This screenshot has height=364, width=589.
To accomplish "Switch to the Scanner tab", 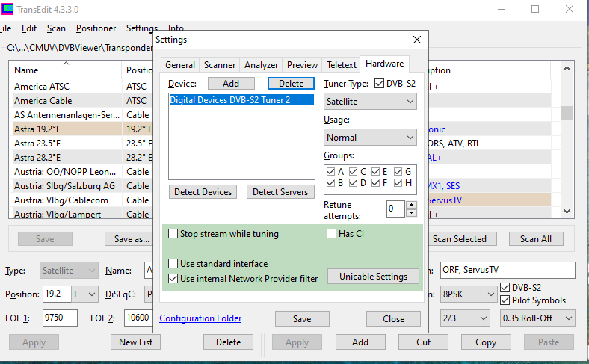I will click(x=220, y=65).
